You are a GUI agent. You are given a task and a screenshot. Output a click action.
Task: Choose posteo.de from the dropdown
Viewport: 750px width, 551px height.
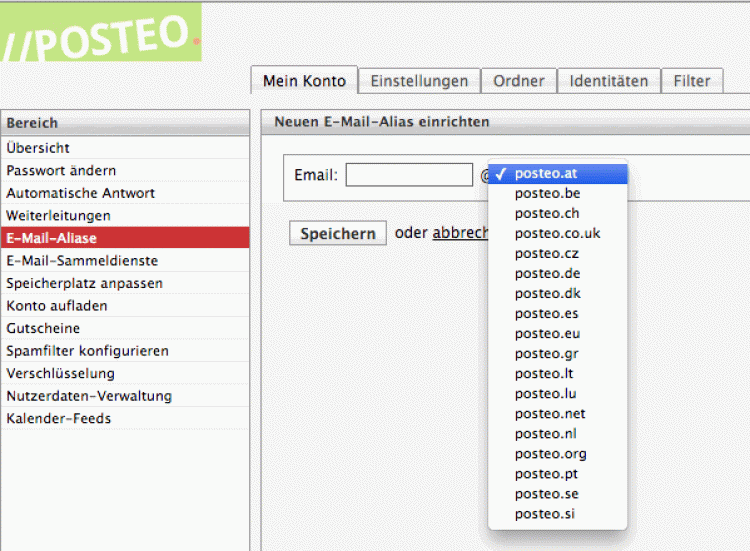[x=558, y=274]
